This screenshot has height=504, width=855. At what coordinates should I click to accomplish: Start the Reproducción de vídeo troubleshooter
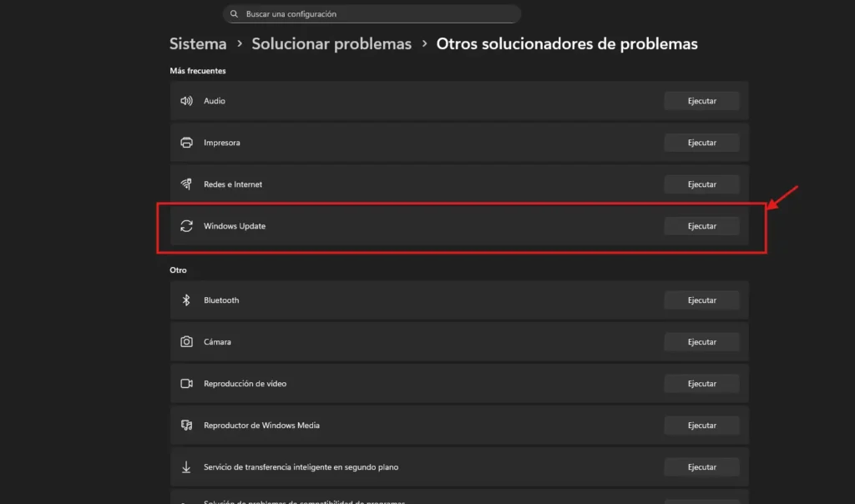point(701,383)
